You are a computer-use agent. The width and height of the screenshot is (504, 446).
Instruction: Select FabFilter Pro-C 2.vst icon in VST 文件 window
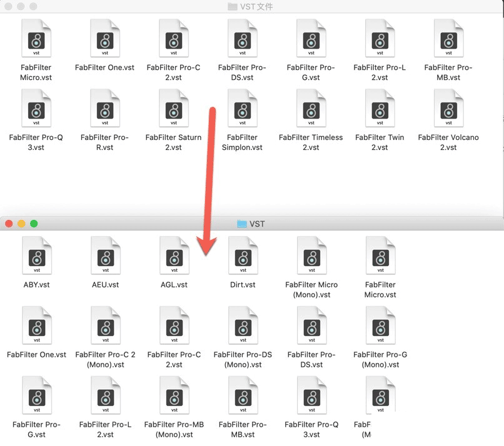pos(174,38)
